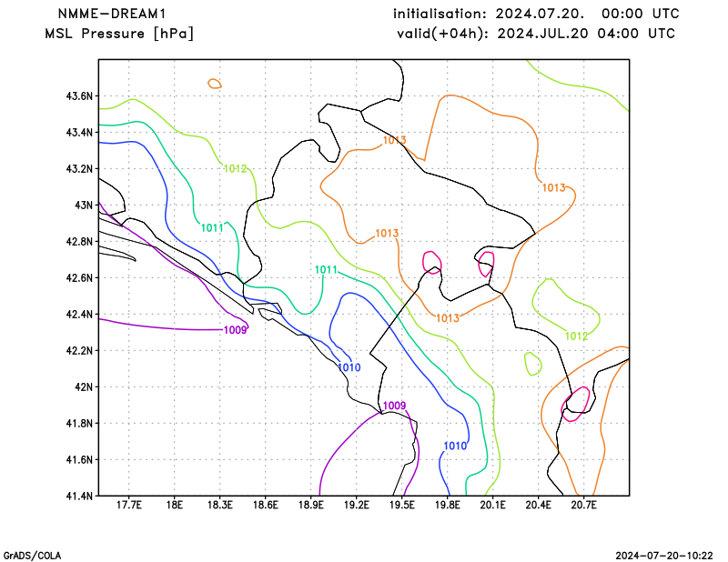The image size is (728, 562).
Task: Select the 42.4N latitude label
Action: pyautogui.click(x=80, y=314)
